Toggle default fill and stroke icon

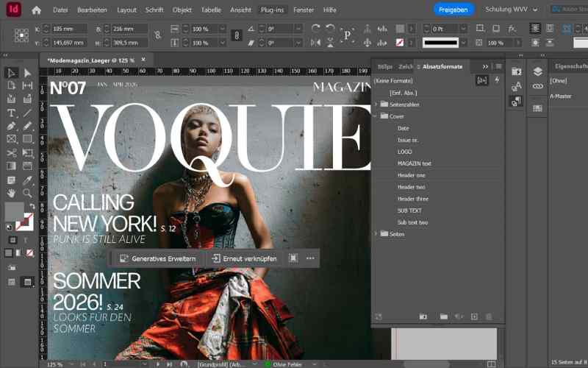pos(9,227)
